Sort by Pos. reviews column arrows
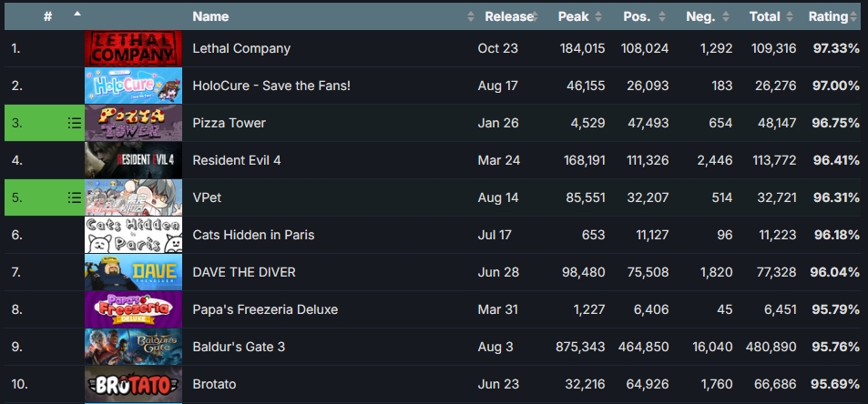 tap(661, 16)
